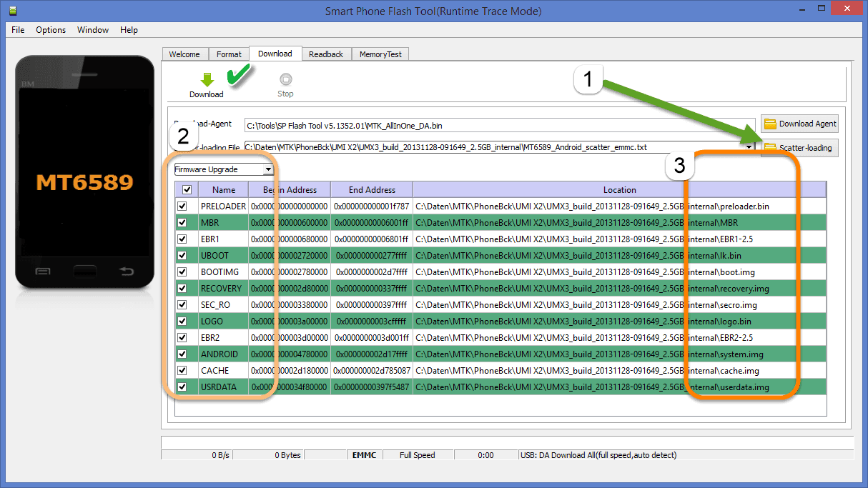
Task: Click the Begin Address column header
Action: [x=290, y=189]
